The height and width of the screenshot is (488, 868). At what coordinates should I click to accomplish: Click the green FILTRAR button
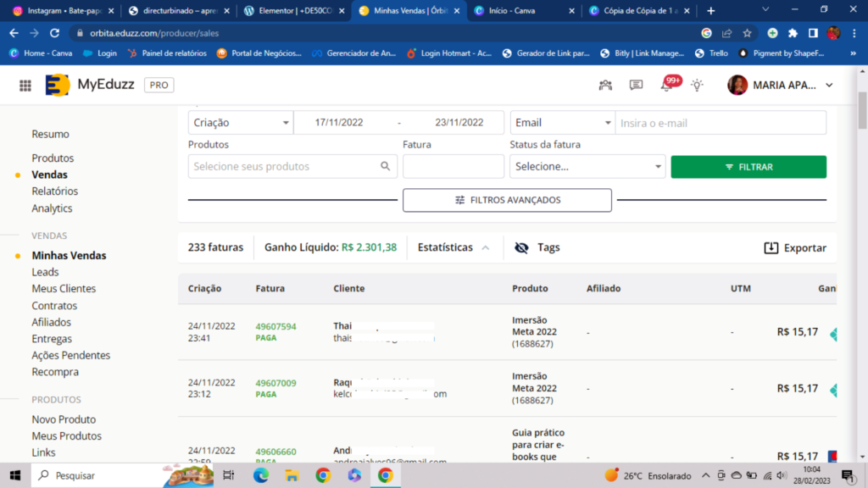[748, 167]
